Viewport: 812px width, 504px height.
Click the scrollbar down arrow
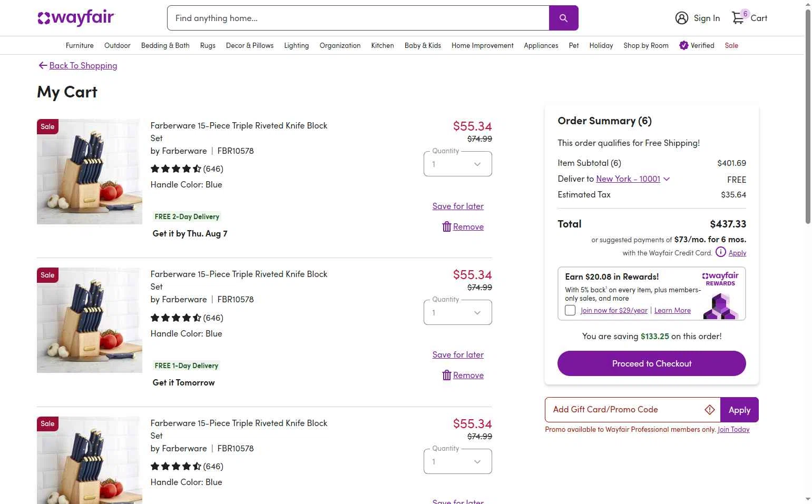point(808,499)
